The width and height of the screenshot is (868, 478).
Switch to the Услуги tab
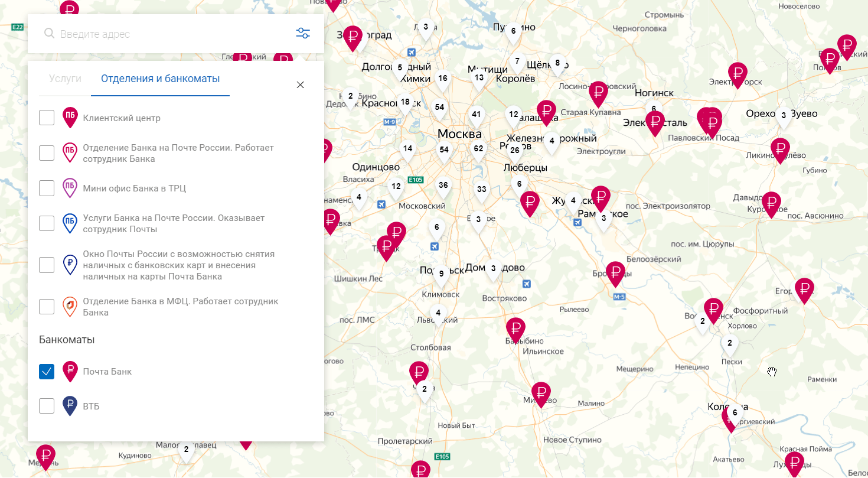tap(65, 78)
